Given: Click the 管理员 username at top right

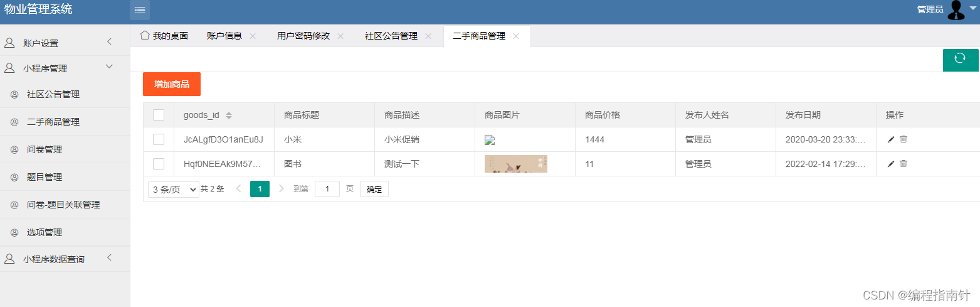Looking at the screenshot, I should [930, 9].
